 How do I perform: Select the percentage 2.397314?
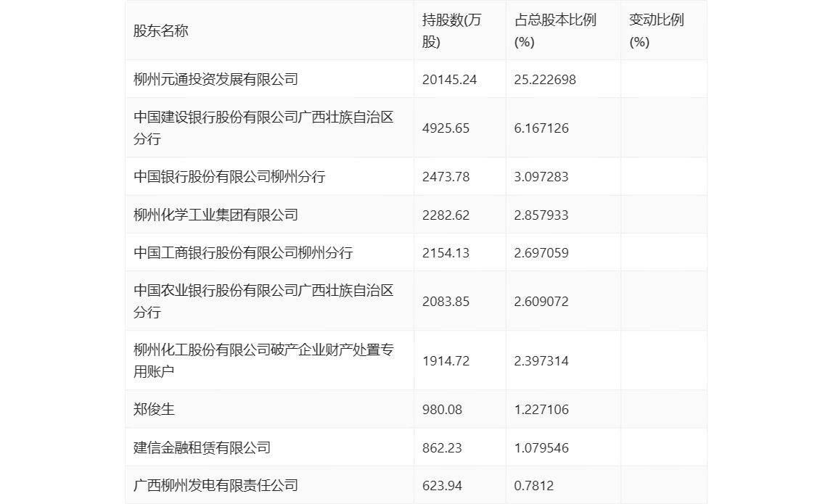(541, 361)
